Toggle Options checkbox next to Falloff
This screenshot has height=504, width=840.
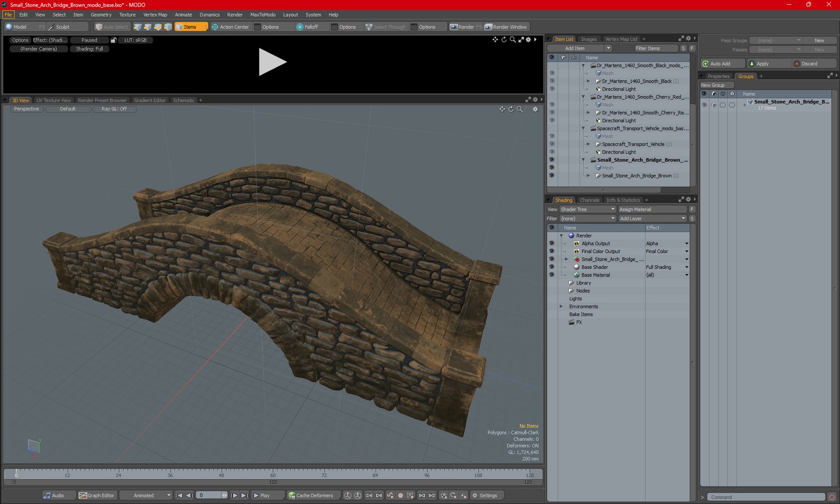(x=334, y=27)
